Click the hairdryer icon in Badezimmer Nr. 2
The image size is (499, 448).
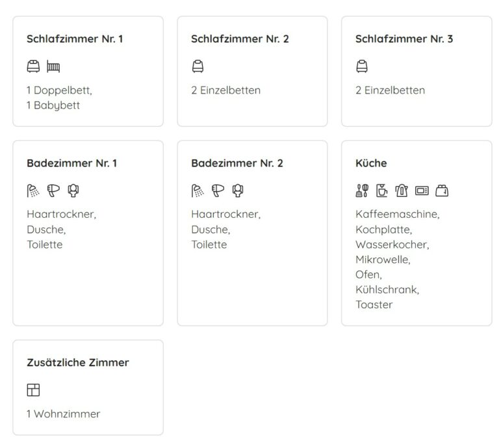pos(218,191)
